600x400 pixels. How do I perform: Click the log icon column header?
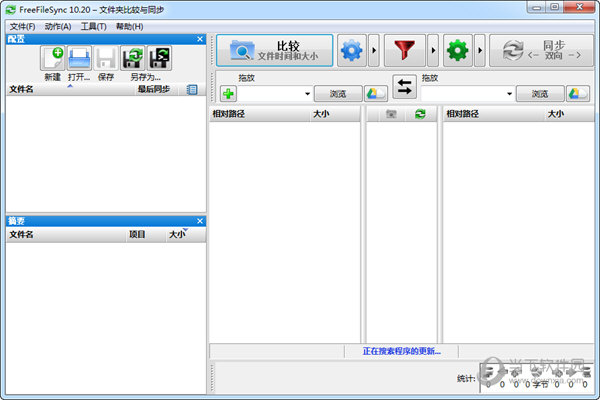(192, 90)
